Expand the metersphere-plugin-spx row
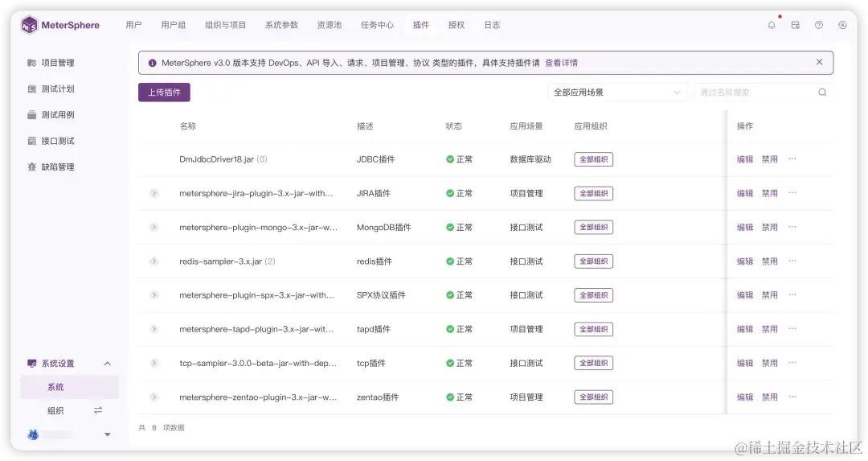 pos(154,295)
